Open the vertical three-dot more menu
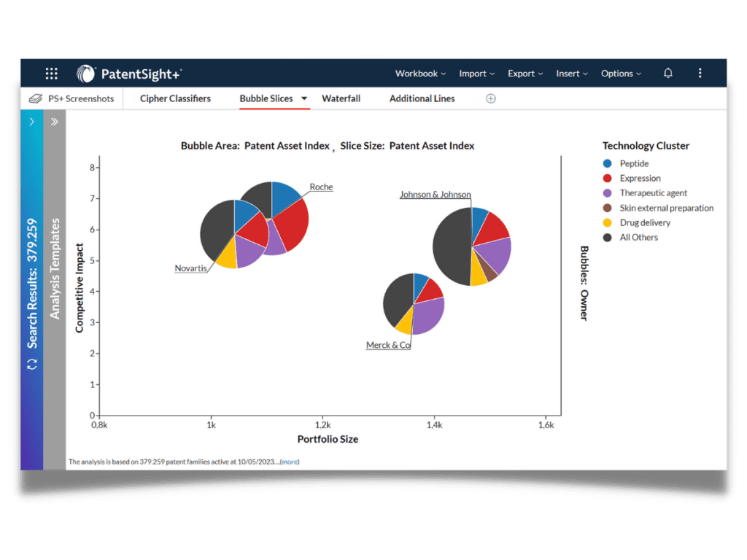The image size is (747, 560). 700,73
